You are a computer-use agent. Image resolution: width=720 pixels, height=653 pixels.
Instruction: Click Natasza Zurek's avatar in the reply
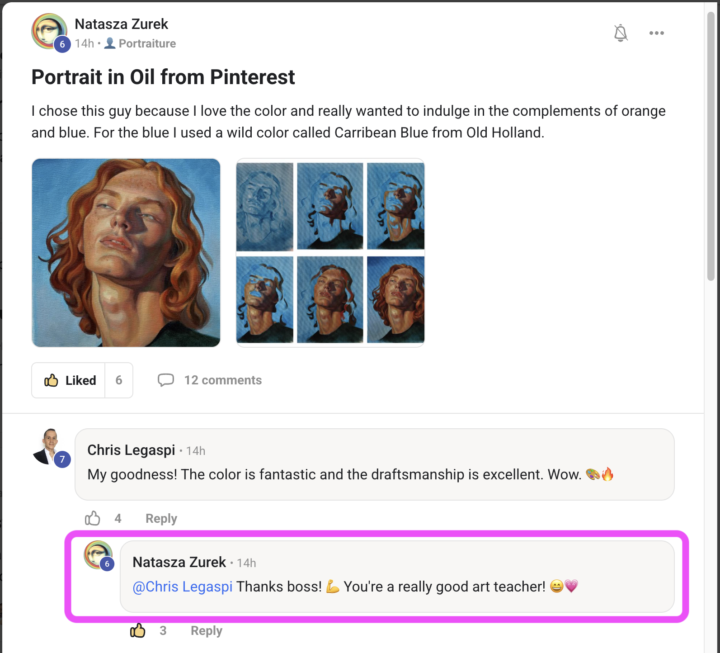[97, 555]
